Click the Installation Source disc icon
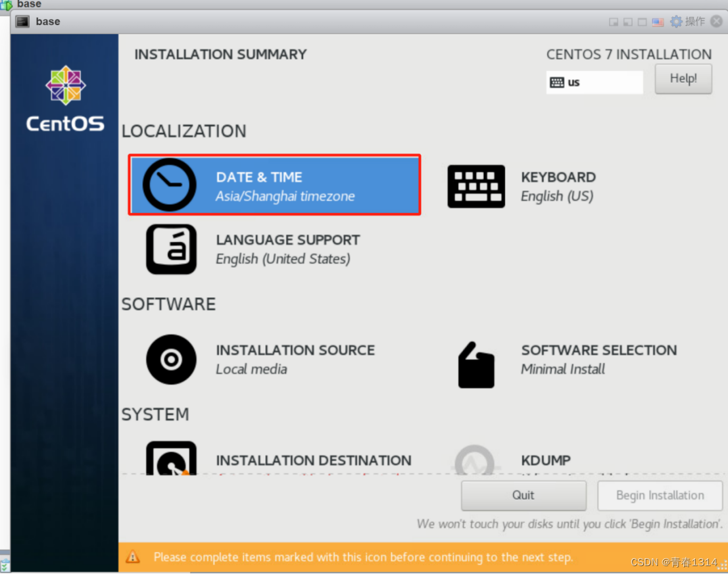The image size is (728, 574). click(x=172, y=359)
